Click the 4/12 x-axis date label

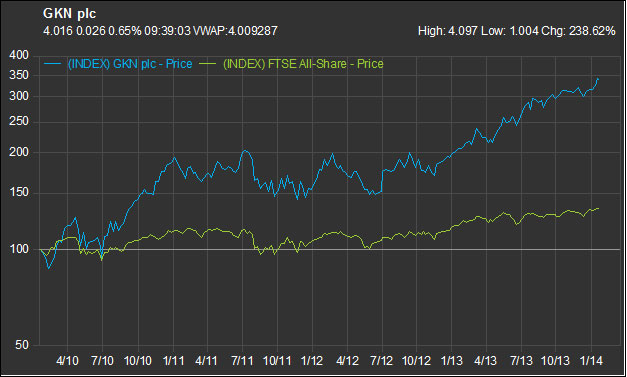tap(347, 361)
